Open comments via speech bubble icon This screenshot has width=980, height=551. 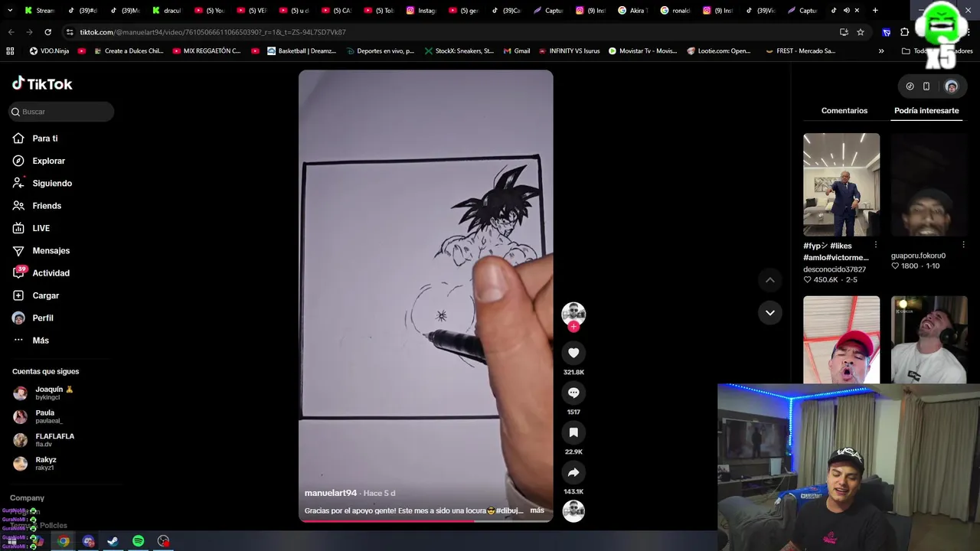click(573, 393)
